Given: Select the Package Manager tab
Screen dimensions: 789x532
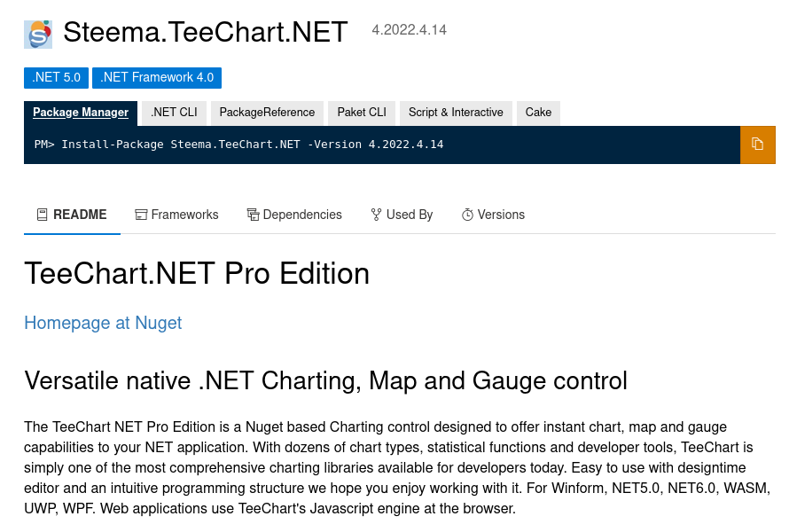Looking at the screenshot, I should tap(81, 113).
